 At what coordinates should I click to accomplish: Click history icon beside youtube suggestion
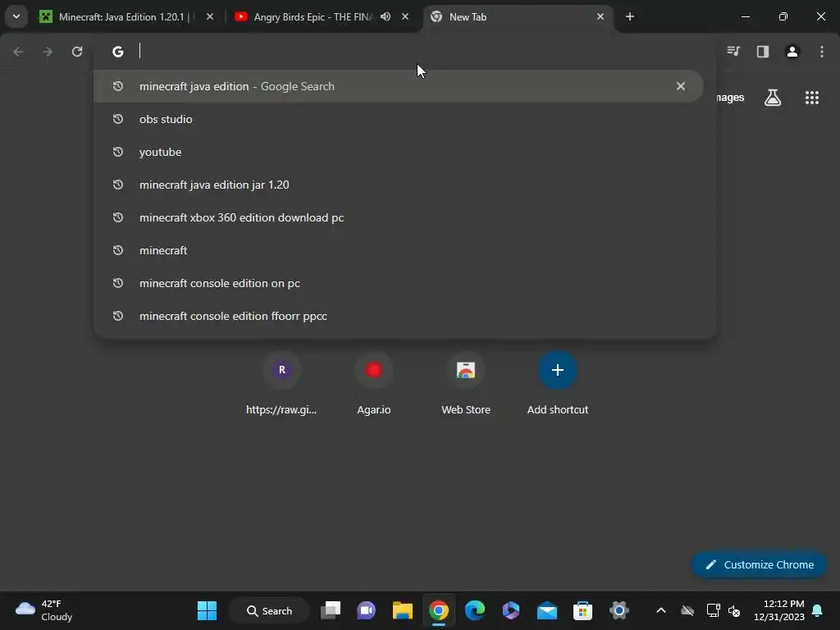coord(118,152)
